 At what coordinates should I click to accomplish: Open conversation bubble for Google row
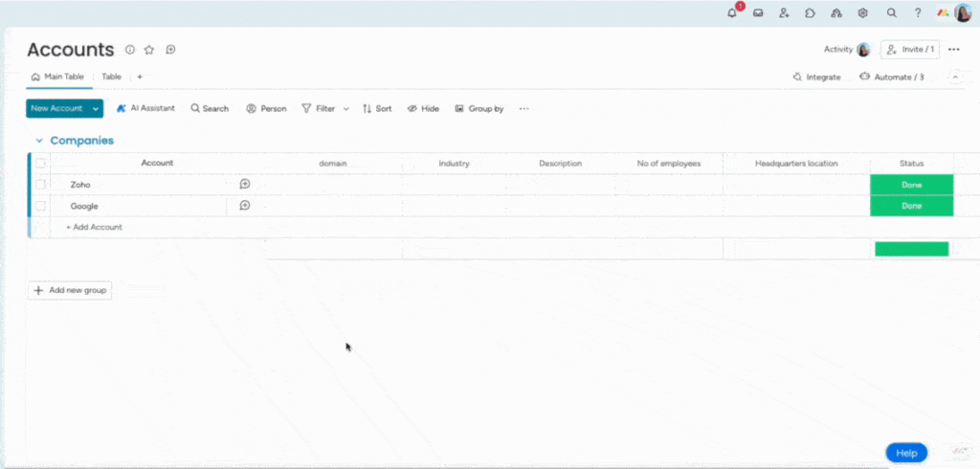[x=245, y=205]
